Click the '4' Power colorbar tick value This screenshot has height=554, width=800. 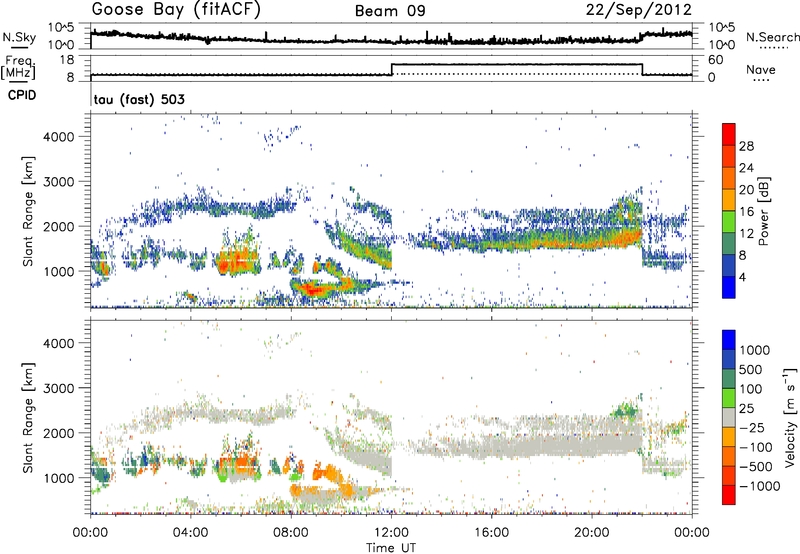(x=742, y=277)
